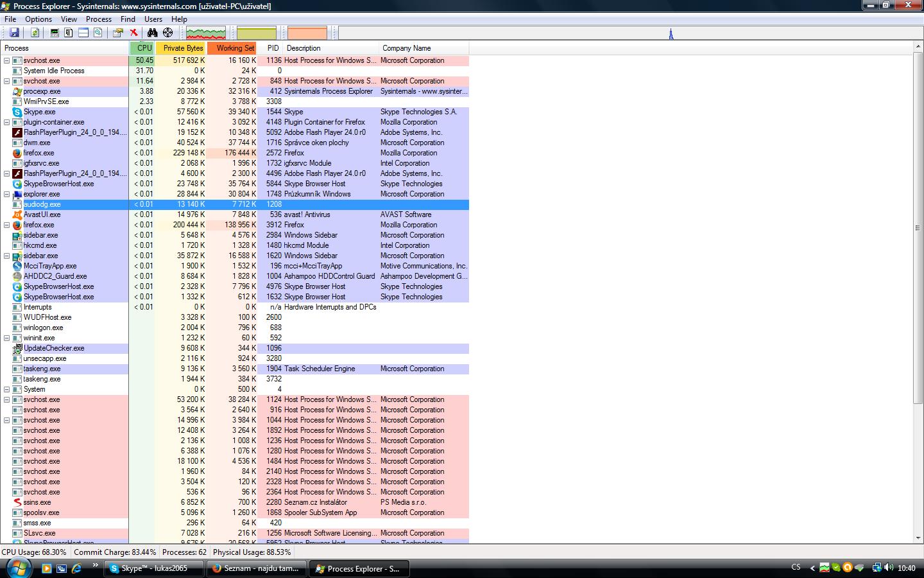The height and width of the screenshot is (578, 924).
Task: Collapse the svchost.exe tree with PID 1136
Action: pos(7,60)
